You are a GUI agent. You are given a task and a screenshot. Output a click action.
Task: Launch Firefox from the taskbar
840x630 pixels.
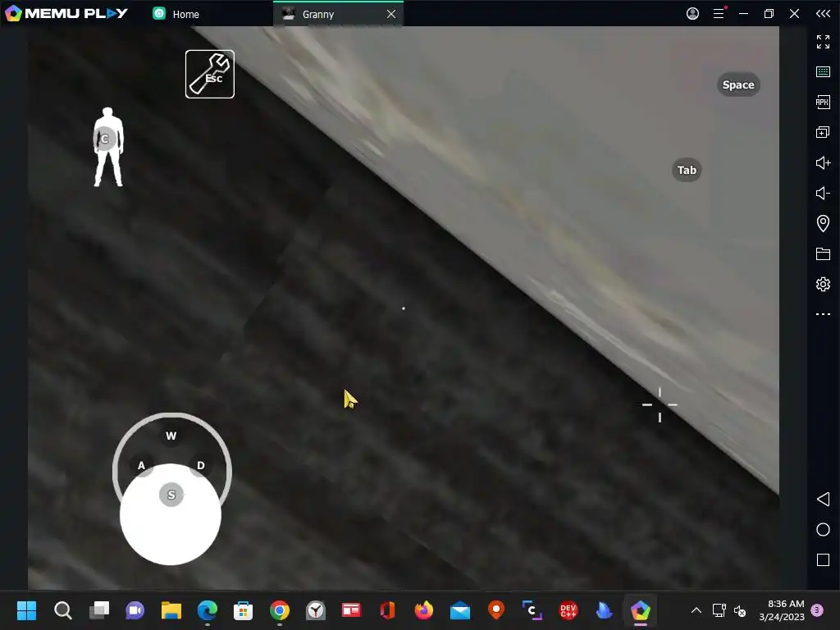424,610
